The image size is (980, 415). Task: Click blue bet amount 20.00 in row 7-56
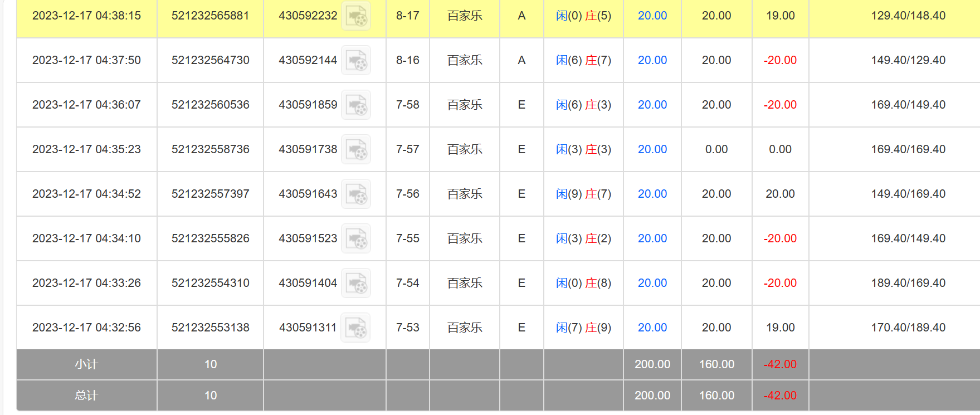coord(652,194)
